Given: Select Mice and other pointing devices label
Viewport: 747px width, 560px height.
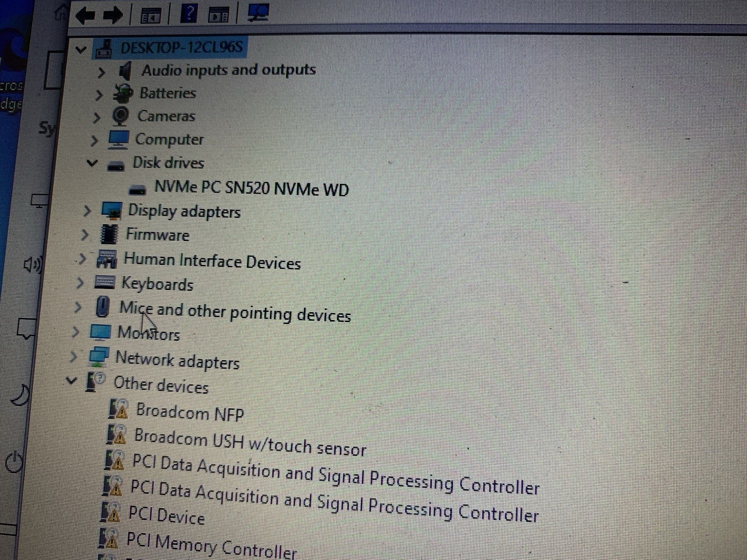Looking at the screenshot, I should point(235,313).
